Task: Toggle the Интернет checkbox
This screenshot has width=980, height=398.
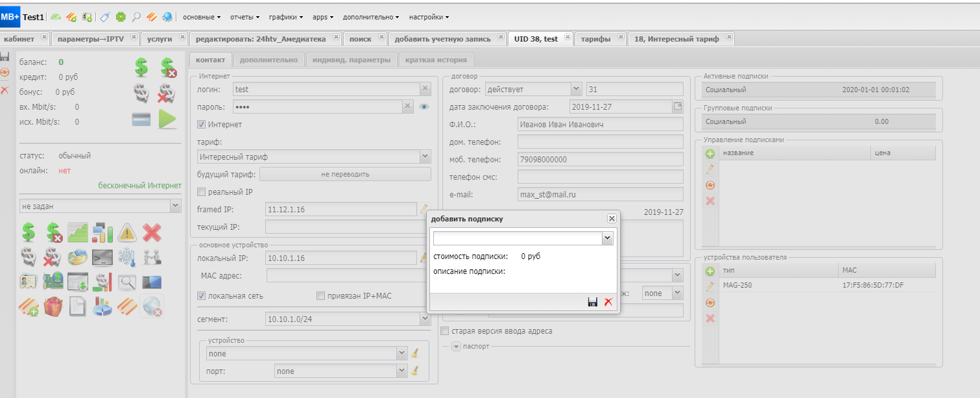Action: tap(202, 124)
